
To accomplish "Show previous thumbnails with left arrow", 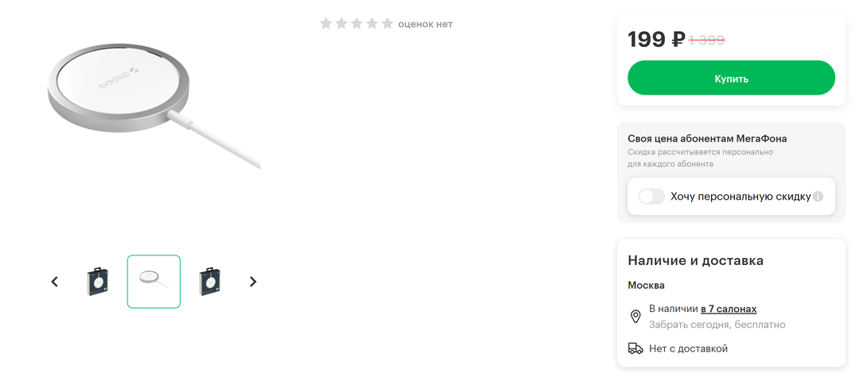I will coord(54,282).
